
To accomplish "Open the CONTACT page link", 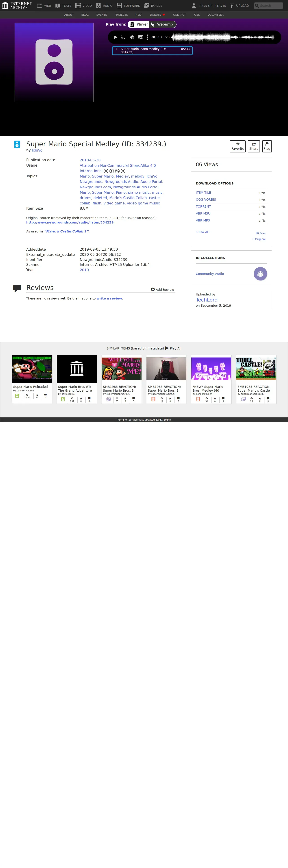I will (179, 15).
